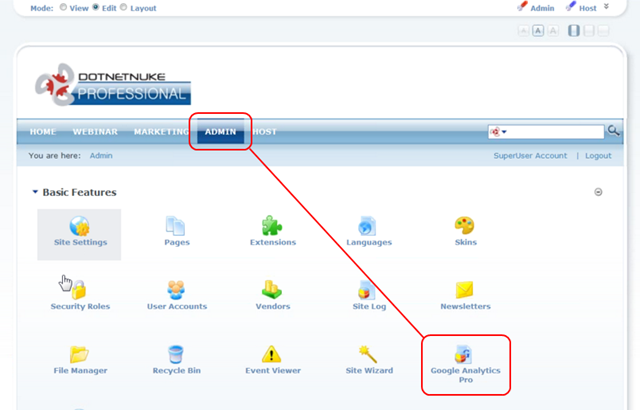Select the narrow page width icon
This screenshot has width=640, height=410.
click(x=574, y=31)
